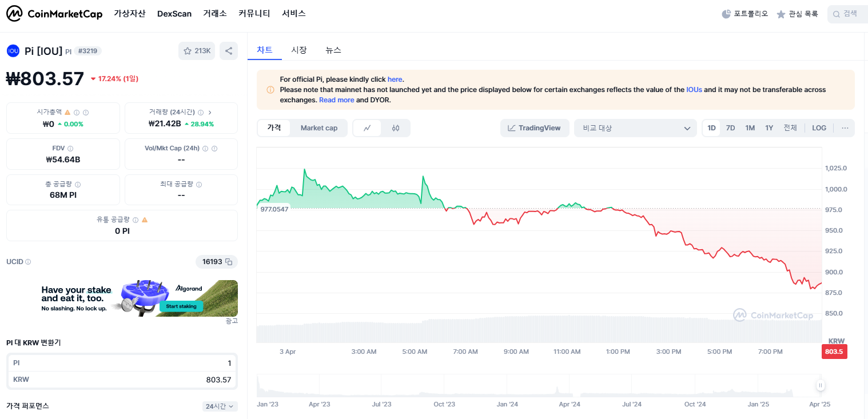Viewport: 868px width, 419px height.
Task: Click the 68M PI total supply value
Action: pos(63,195)
